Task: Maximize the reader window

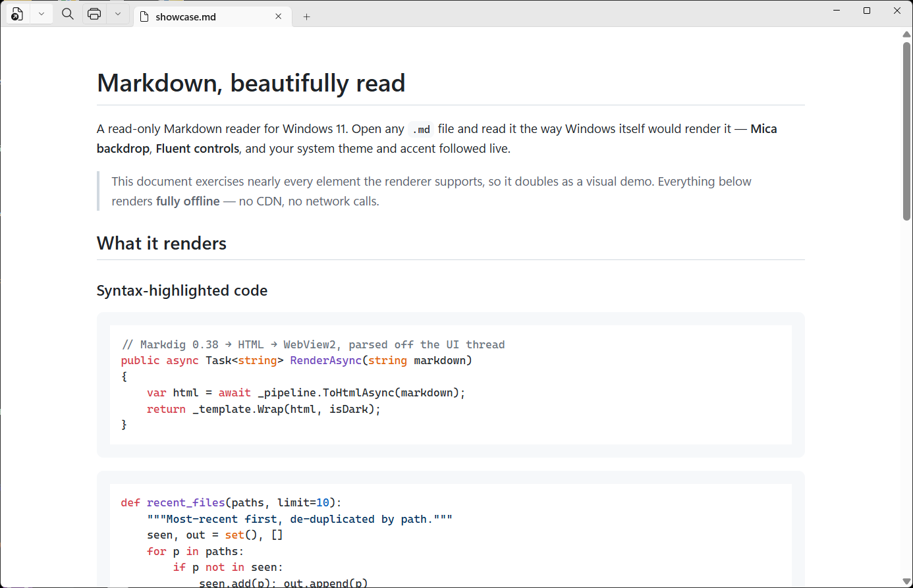Action: [x=867, y=11]
